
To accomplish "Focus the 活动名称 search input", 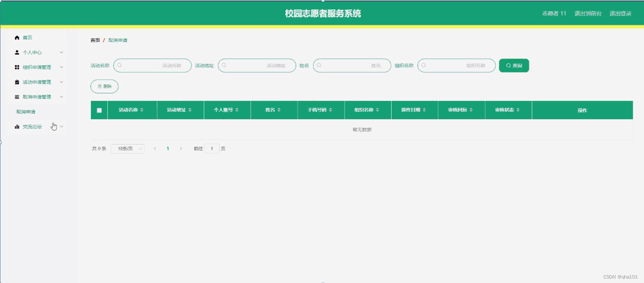I will [x=152, y=66].
